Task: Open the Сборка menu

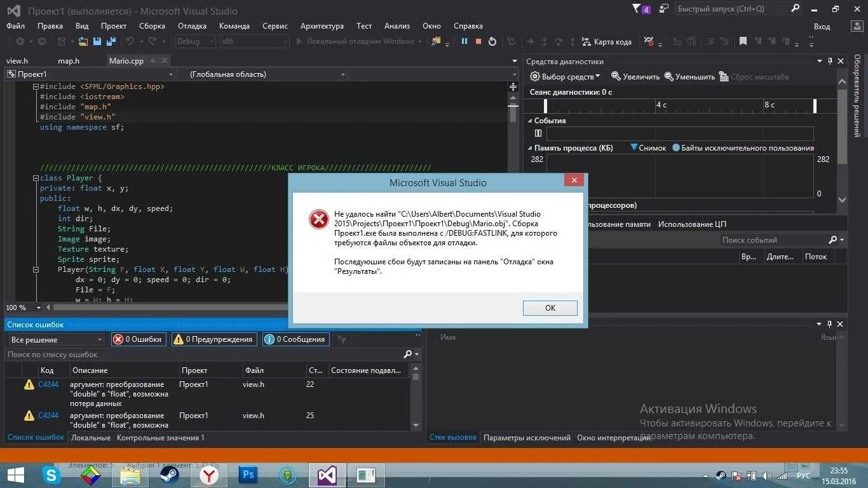Action: click(x=152, y=26)
